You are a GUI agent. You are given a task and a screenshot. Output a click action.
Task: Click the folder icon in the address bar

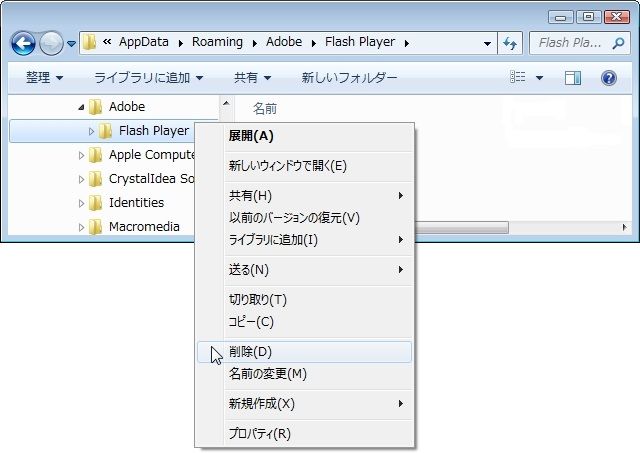click(89, 42)
